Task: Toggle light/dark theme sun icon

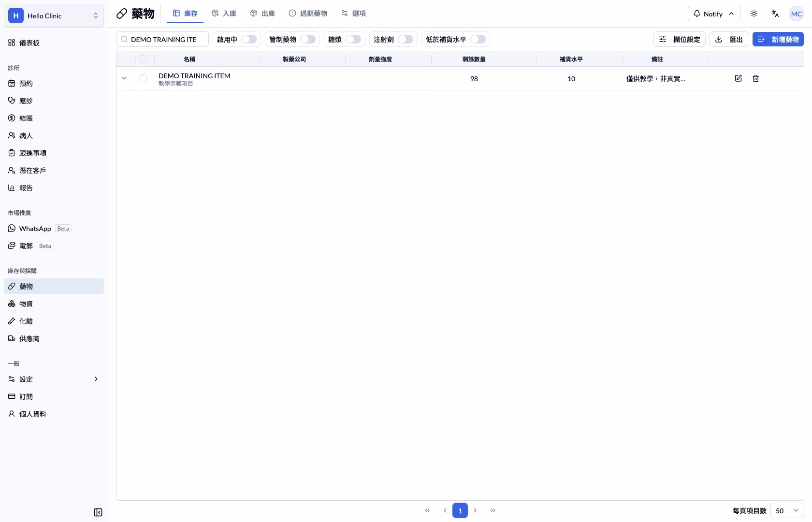Action: tap(754, 14)
